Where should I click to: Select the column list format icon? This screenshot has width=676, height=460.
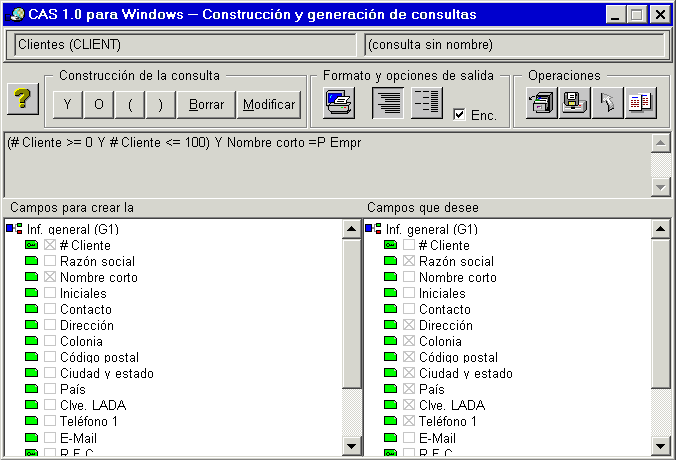click(427, 102)
